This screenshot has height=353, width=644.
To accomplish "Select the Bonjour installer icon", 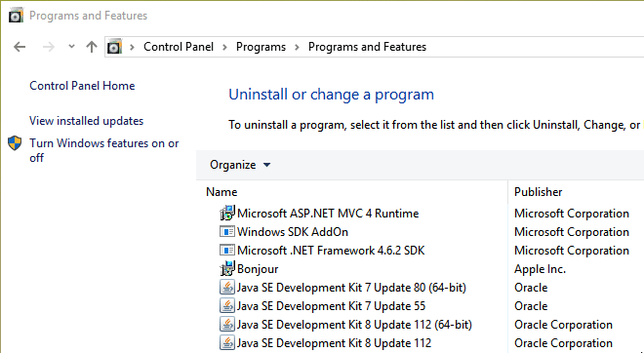I will pyautogui.click(x=227, y=269).
